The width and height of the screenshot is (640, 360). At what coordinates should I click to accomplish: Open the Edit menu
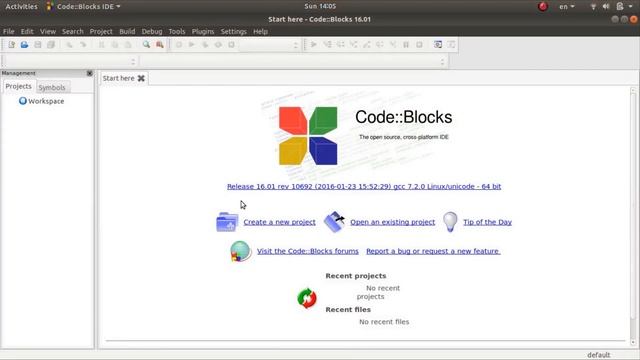[27, 31]
